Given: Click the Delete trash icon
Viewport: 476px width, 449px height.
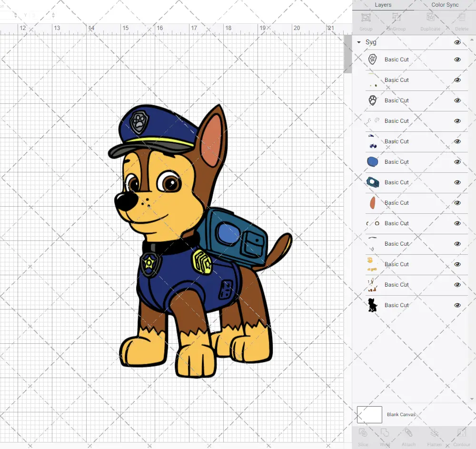Looking at the screenshot, I should click(x=462, y=17).
